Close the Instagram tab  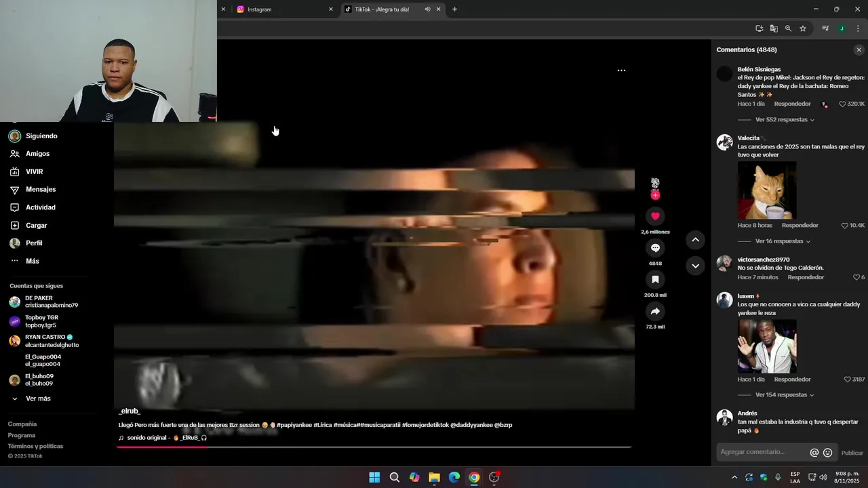pos(331,9)
